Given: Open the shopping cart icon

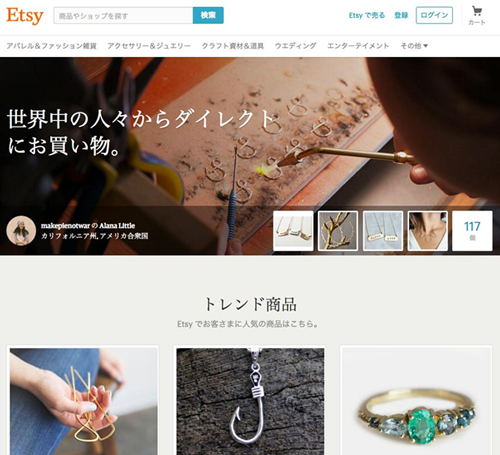Looking at the screenshot, I should (477, 16).
